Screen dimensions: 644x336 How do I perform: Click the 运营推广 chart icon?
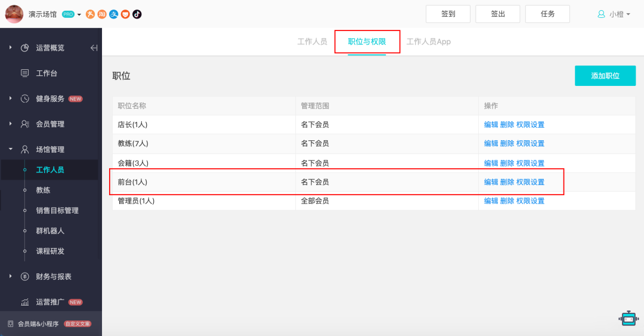coord(25,303)
